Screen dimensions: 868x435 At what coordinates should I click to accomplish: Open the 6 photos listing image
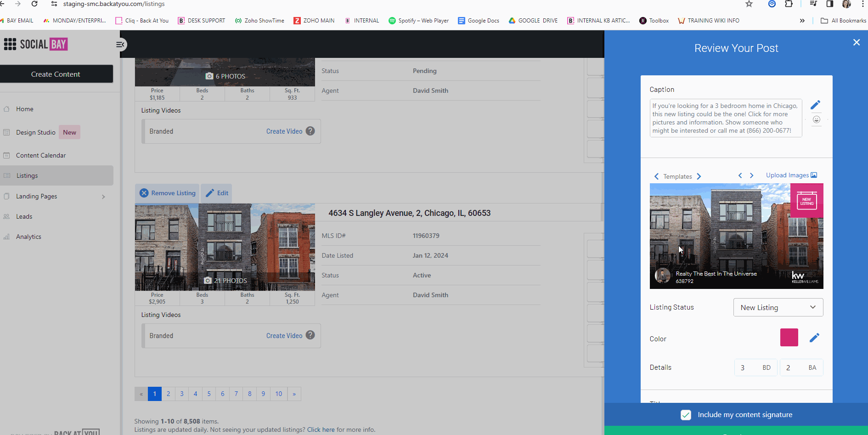point(225,72)
